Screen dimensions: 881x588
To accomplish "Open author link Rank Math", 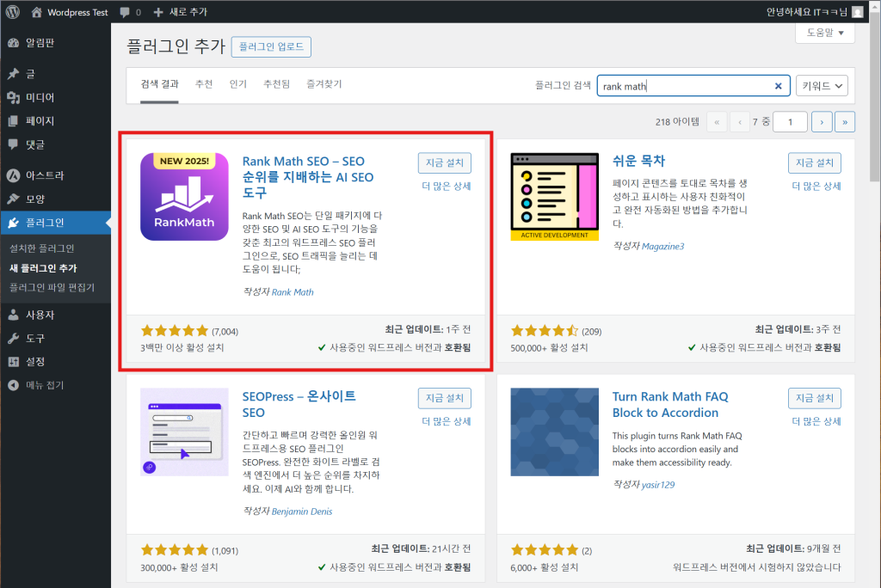I will pos(293,292).
